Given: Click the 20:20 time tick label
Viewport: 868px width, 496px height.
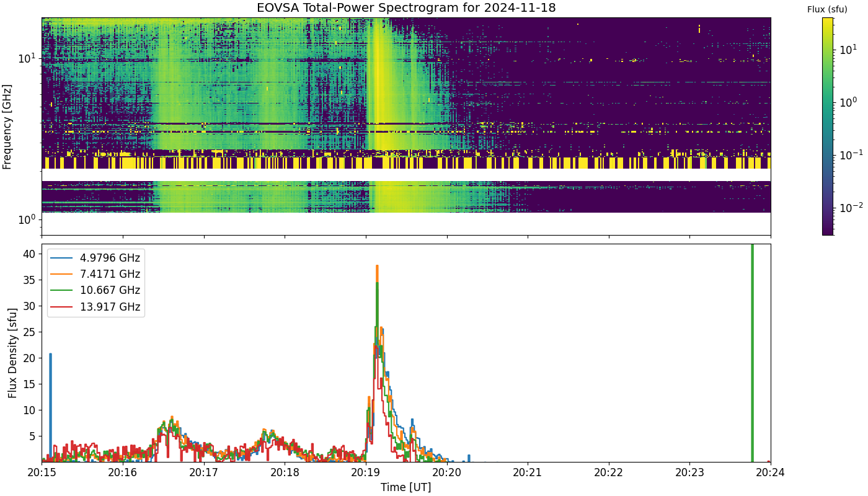Looking at the screenshot, I should tap(447, 473).
